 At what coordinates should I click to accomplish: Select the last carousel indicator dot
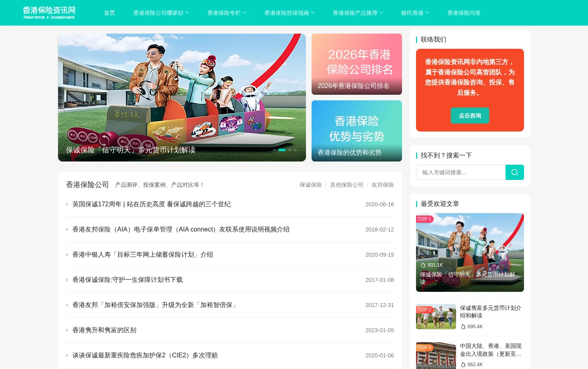click(x=295, y=150)
